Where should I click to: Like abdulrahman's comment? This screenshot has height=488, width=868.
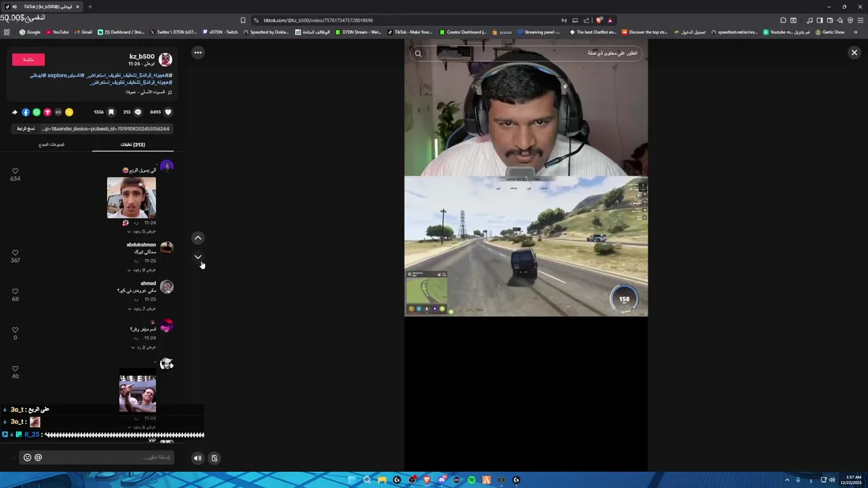tap(15, 253)
